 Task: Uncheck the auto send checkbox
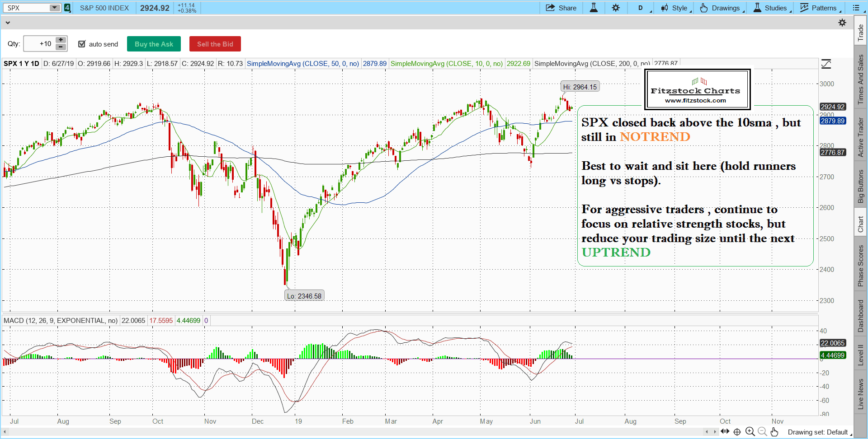click(x=82, y=44)
